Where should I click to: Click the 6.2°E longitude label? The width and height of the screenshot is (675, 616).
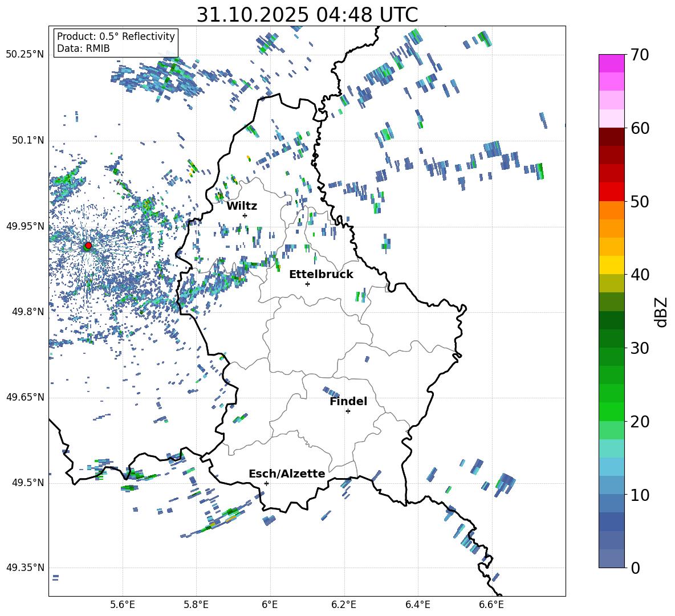pos(344,605)
